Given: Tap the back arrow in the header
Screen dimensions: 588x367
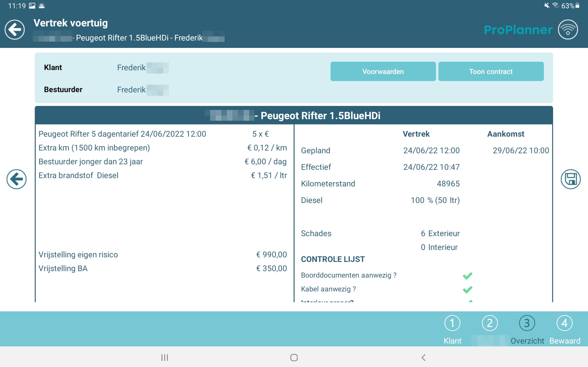Looking at the screenshot, I should point(15,30).
